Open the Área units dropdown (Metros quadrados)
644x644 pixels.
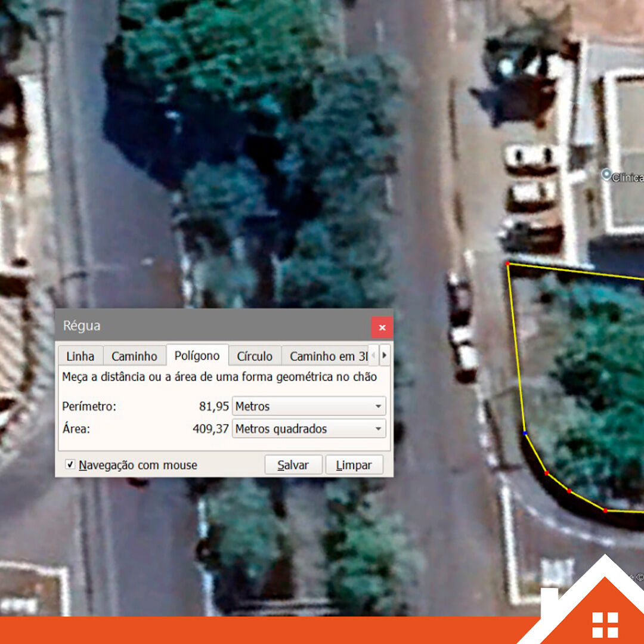(308, 429)
